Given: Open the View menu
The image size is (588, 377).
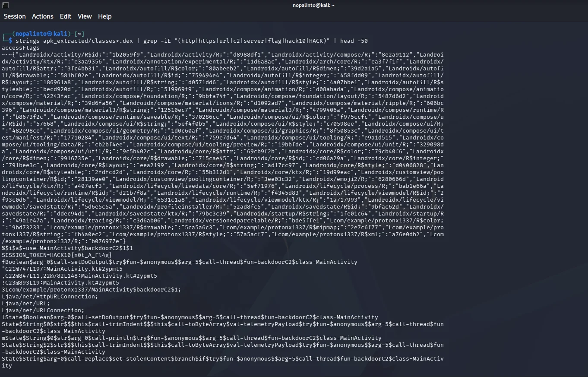Looking at the screenshot, I should [x=85, y=16].
